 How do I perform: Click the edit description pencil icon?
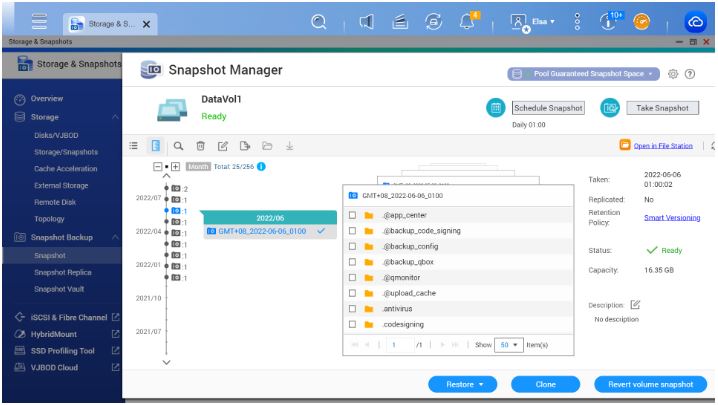[x=635, y=304]
